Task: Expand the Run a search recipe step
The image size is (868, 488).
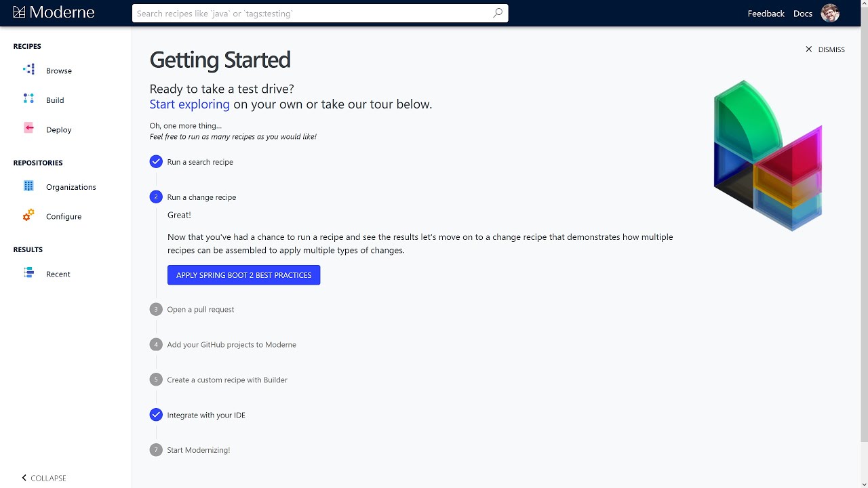Action: (x=200, y=162)
